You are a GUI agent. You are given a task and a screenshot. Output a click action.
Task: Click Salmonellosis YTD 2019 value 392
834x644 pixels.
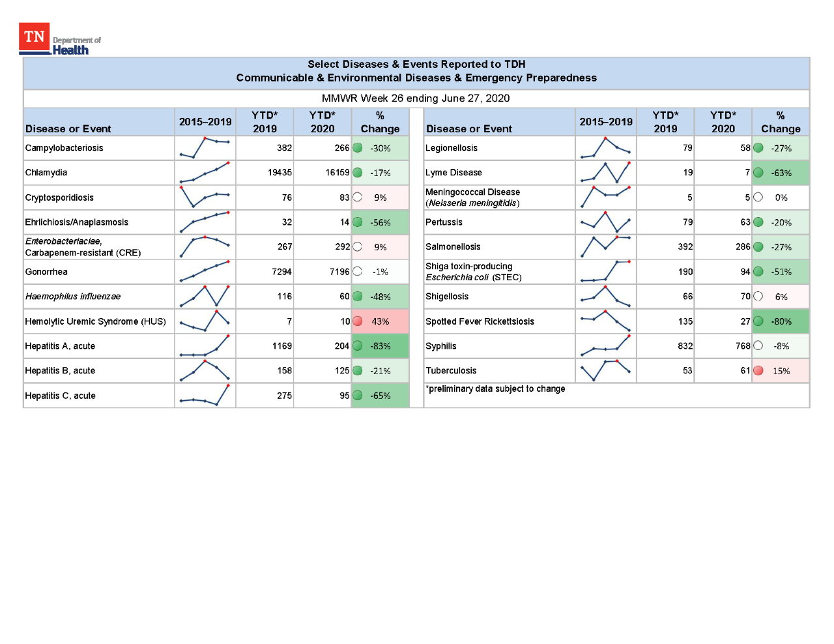(x=685, y=247)
